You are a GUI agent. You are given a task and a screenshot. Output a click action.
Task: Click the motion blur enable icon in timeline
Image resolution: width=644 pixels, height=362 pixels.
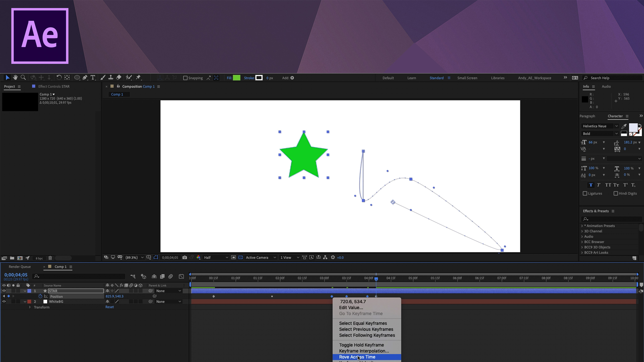(x=171, y=277)
